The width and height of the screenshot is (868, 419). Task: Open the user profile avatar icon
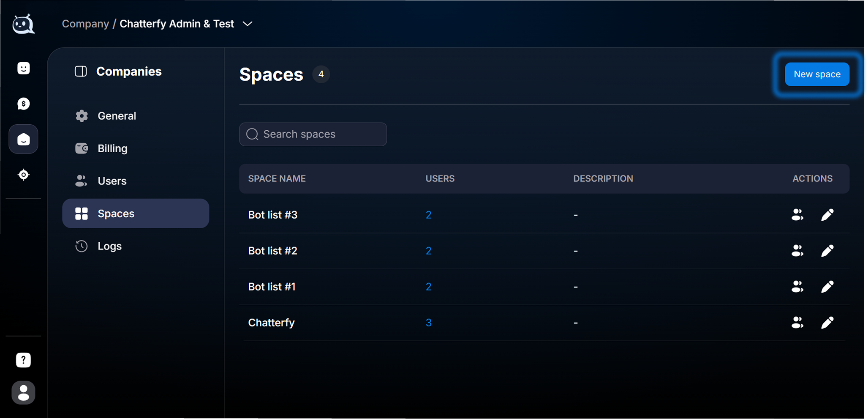pos(24,393)
